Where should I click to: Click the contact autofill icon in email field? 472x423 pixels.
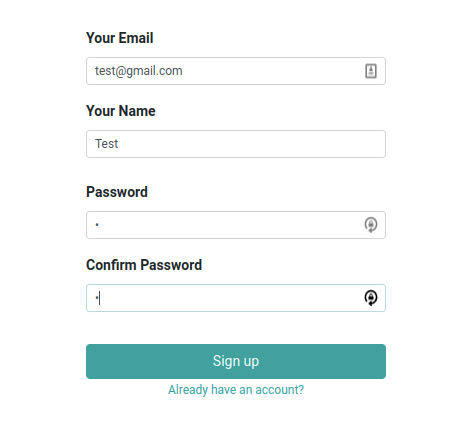[371, 71]
